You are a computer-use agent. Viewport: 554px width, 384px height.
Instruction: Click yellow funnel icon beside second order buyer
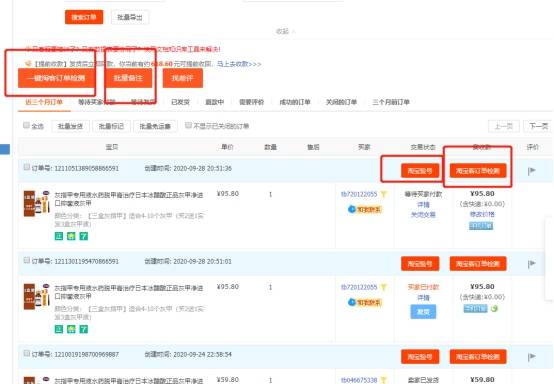click(x=384, y=287)
